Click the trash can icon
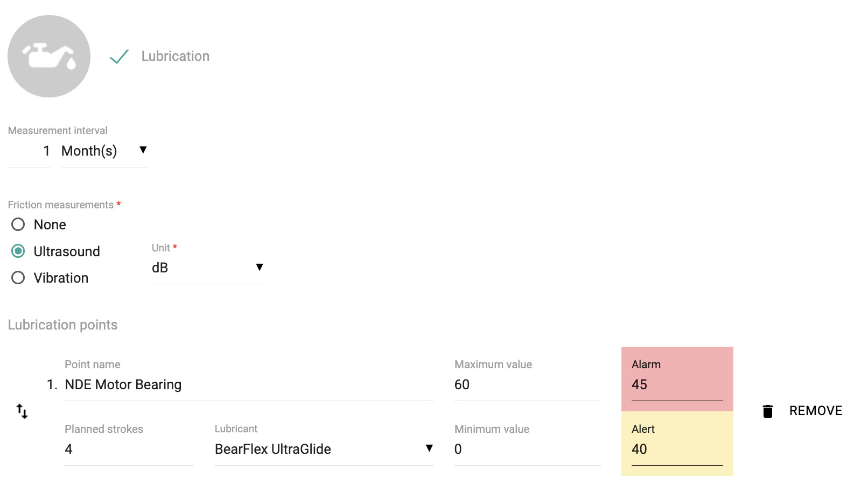The width and height of the screenshot is (868, 491). pyautogui.click(x=768, y=411)
